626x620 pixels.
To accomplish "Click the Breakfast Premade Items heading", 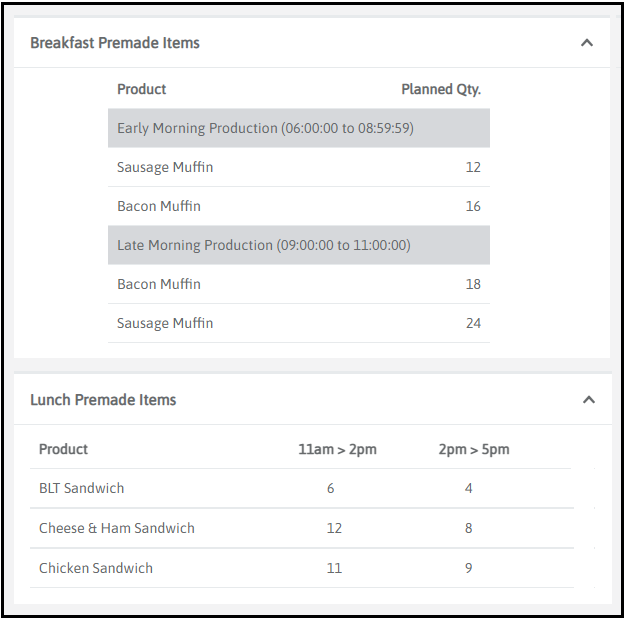I will [x=115, y=43].
